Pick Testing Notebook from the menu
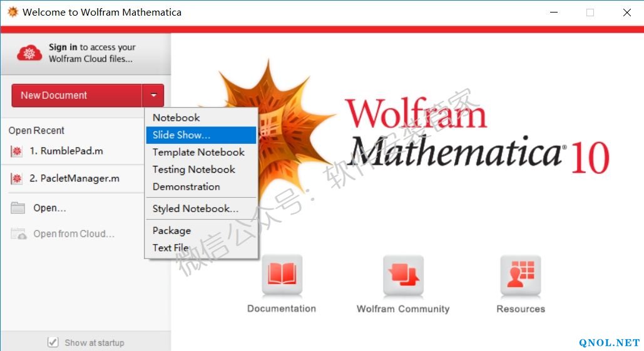 point(194,170)
